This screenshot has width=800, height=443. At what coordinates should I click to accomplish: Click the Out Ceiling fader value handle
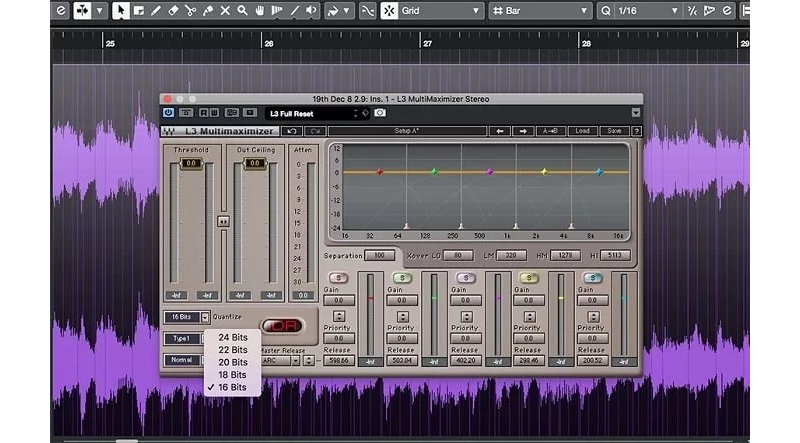click(x=255, y=163)
